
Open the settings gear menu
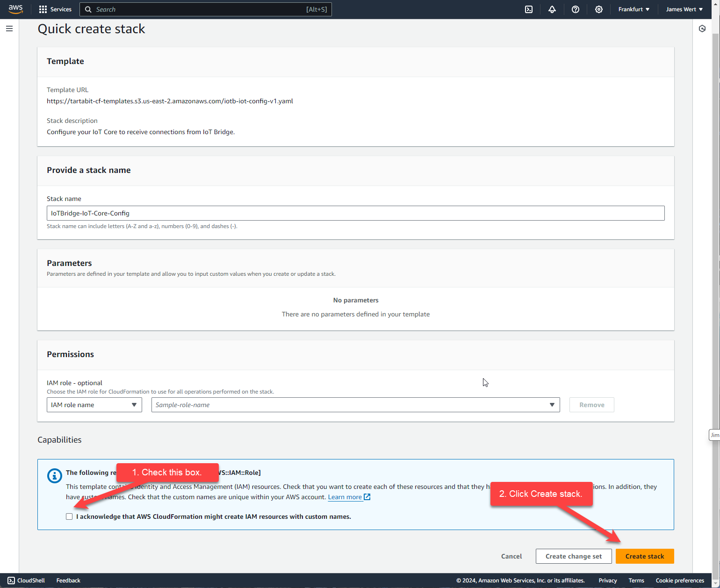599,9
